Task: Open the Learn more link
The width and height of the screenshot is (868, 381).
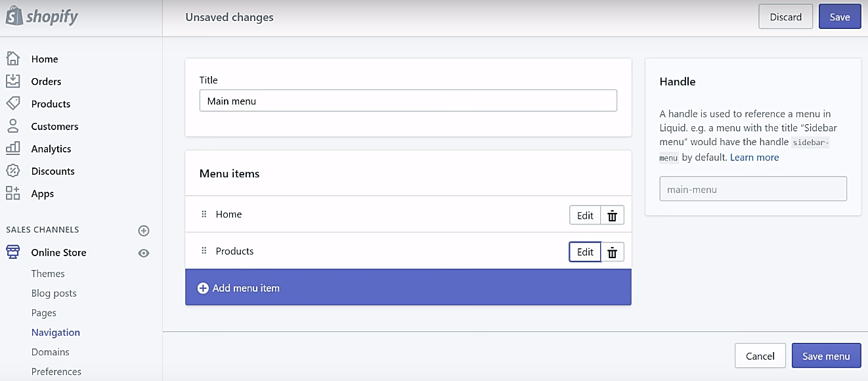Action: point(754,158)
